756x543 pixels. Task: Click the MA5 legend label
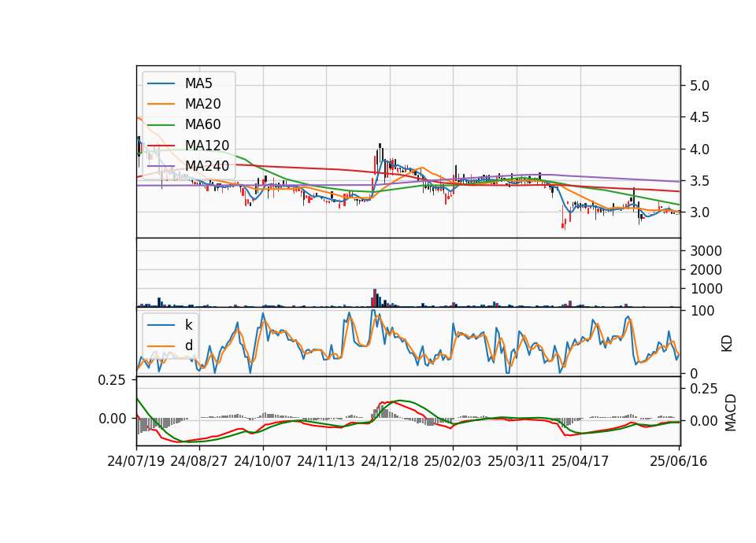198,83
